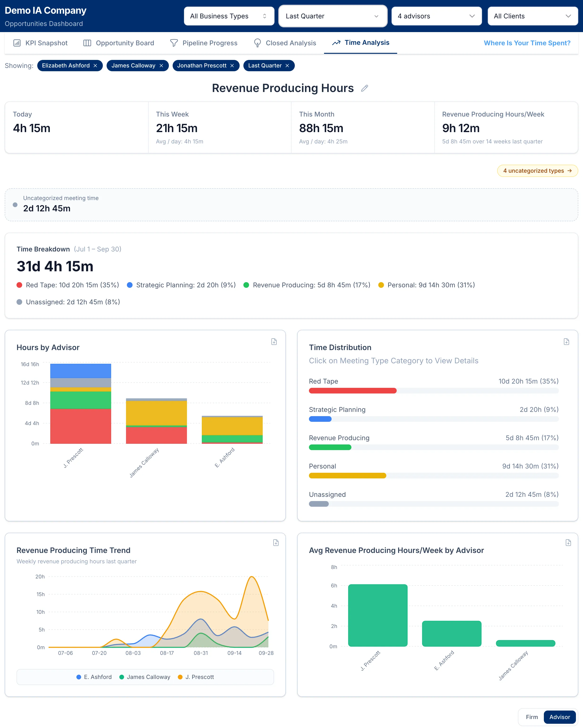Open the Last Quarter period dropdown
This screenshot has width=583, height=728.
tap(333, 16)
